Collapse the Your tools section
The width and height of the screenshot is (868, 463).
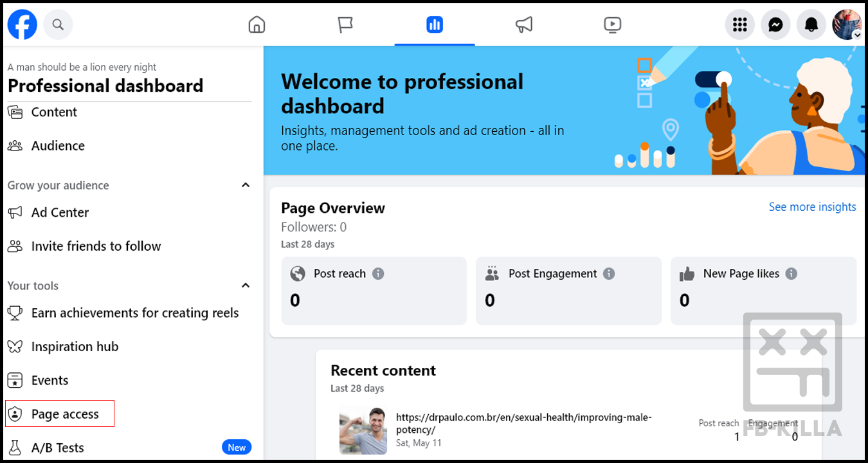coord(245,286)
